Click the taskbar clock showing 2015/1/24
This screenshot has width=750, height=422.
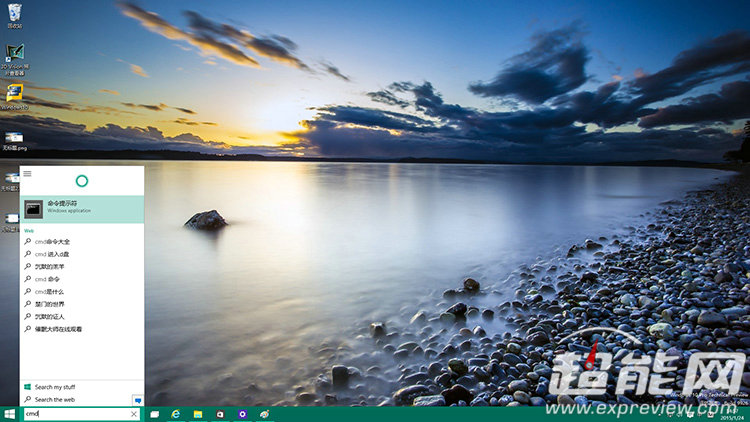pos(733,415)
